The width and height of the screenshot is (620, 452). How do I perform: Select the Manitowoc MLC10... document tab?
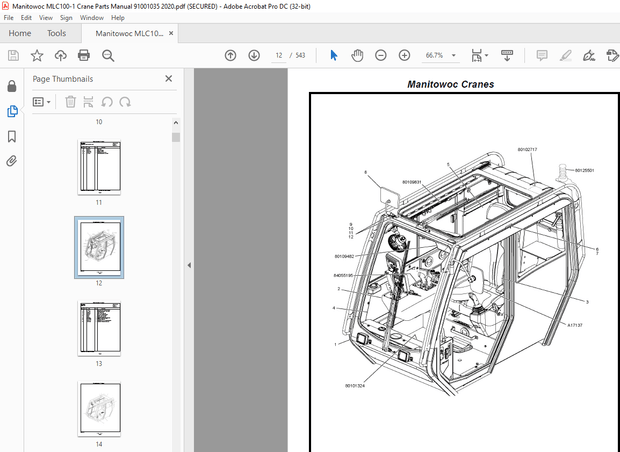[x=129, y=34]
